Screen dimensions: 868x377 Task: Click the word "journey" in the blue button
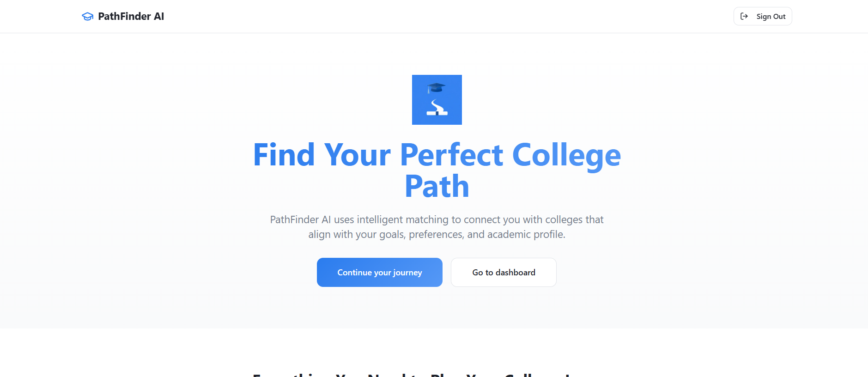(x=407, y=273)
